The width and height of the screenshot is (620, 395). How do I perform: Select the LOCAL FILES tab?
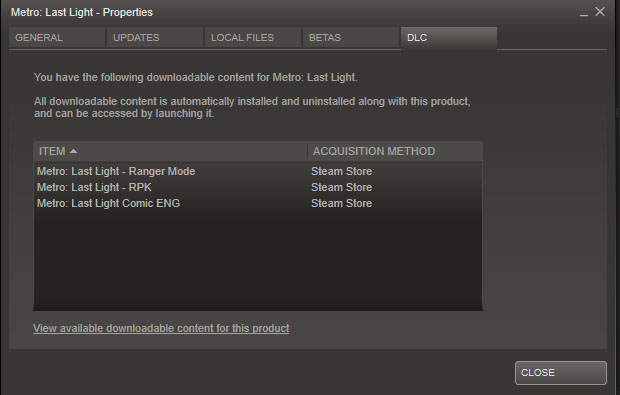pyautogui.click(x=253, y=38)
